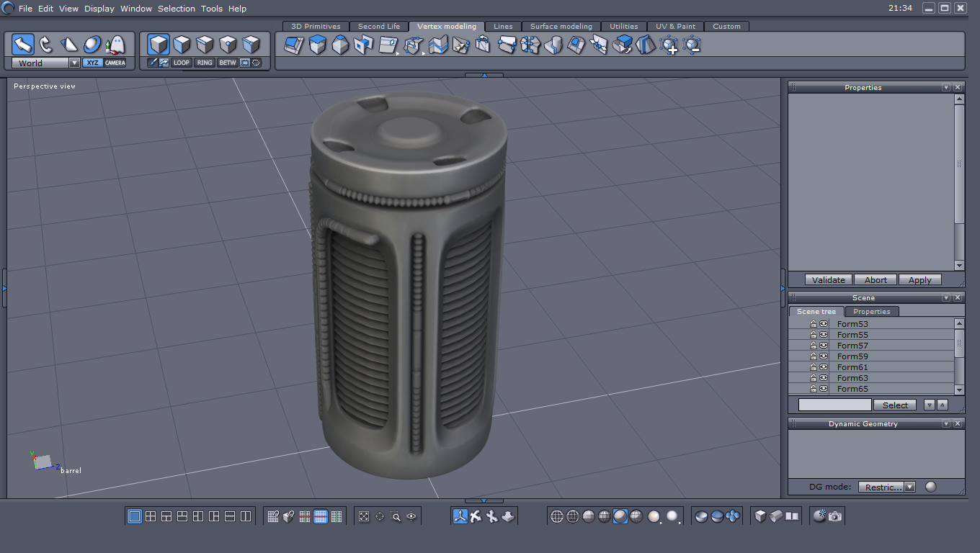
Task: Click the scene search input field
Action: (834, 405)
